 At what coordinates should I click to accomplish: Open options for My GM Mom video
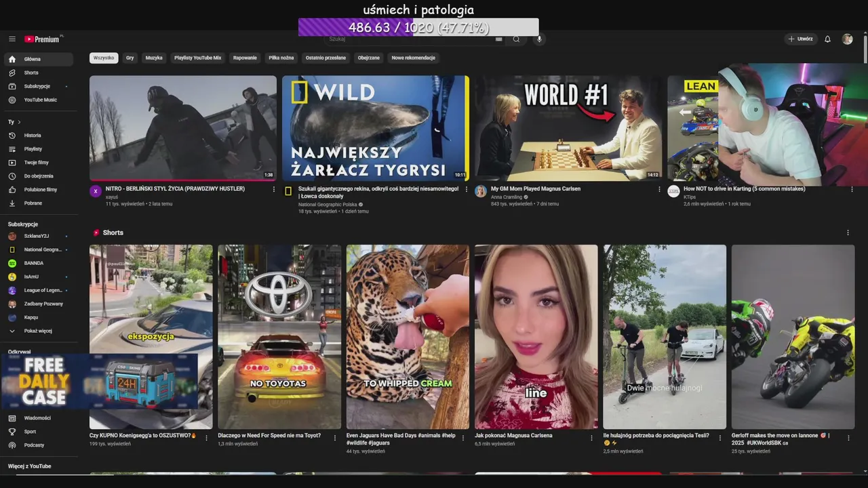pos(659,190)
